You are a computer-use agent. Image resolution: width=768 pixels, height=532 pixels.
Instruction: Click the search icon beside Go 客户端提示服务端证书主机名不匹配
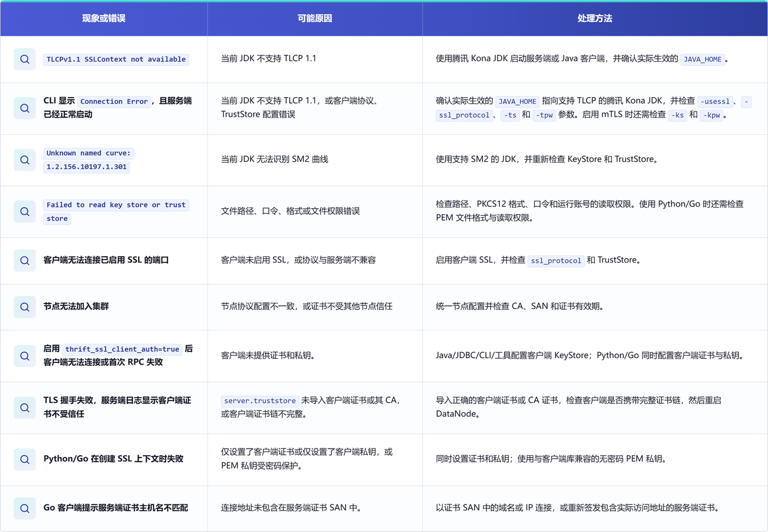coord(25,508)
